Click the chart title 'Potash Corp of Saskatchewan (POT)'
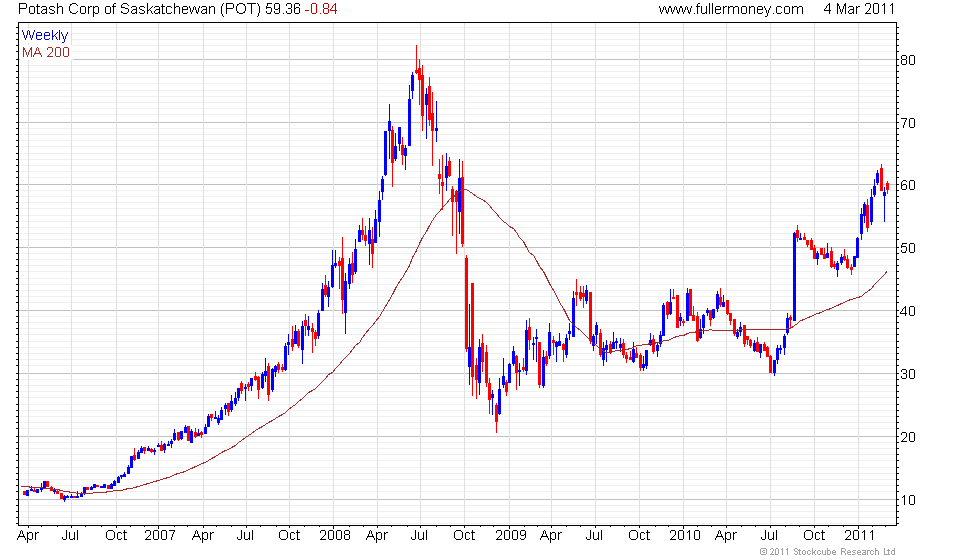Screen dimensions: 980x560 tap(139, 9)
